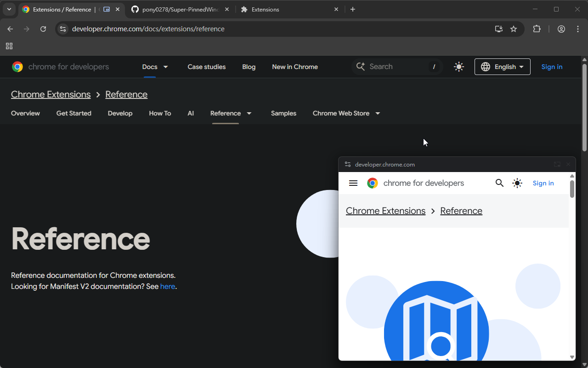Click the "Reference documentation for Chrome extensions." text
This screenshot has width=588, height=368.
click(x=93, y=276)
